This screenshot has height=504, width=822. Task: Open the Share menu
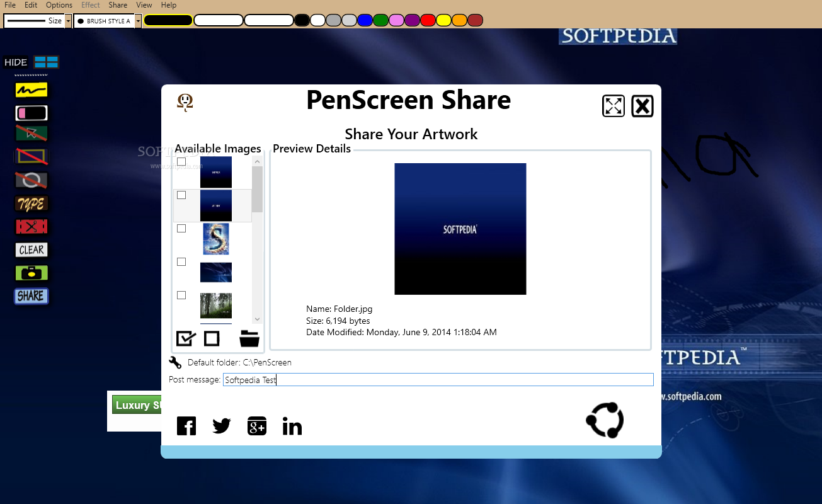click(x=118, y=5)
